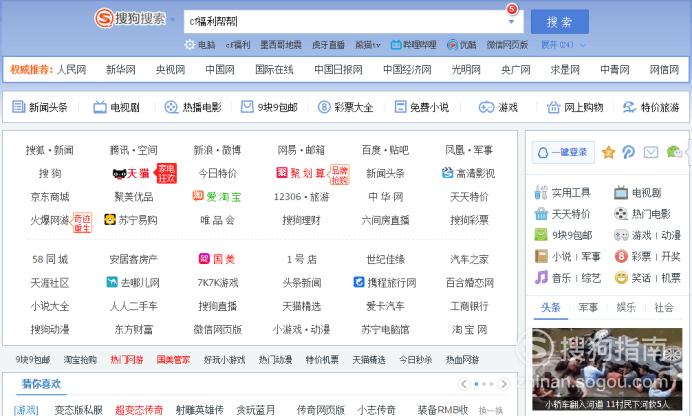Click the red 国美管家 link
692x416 pixels.
pos(173,360)
